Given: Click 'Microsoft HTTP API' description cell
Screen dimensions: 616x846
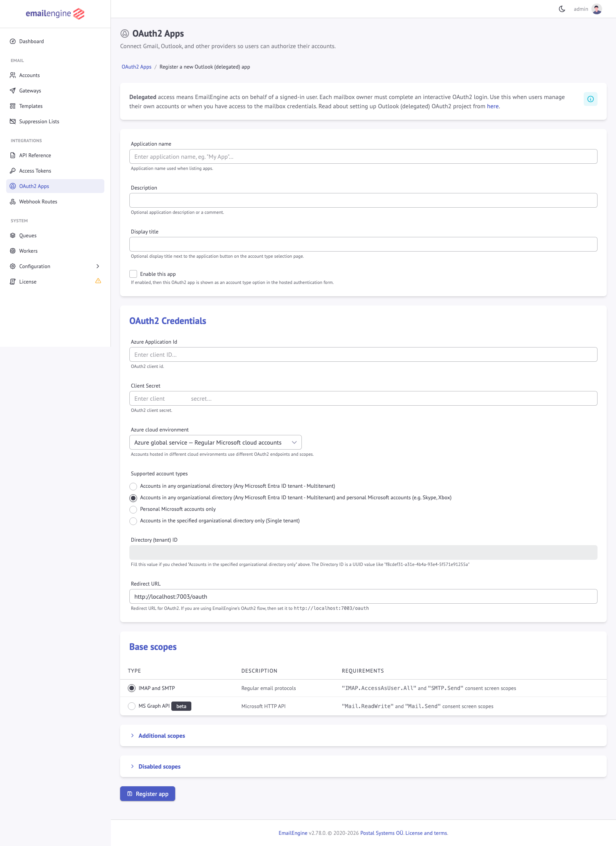Looking at the screenshot, I should point(263,706).
